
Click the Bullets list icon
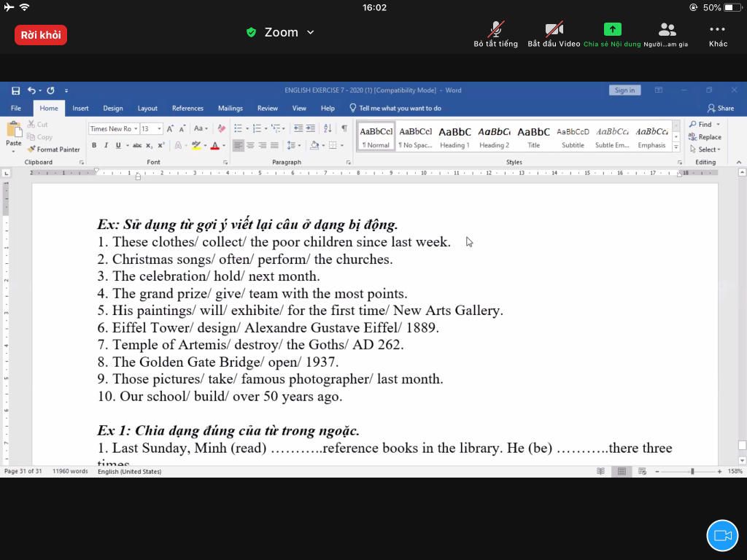pos(239,128)
